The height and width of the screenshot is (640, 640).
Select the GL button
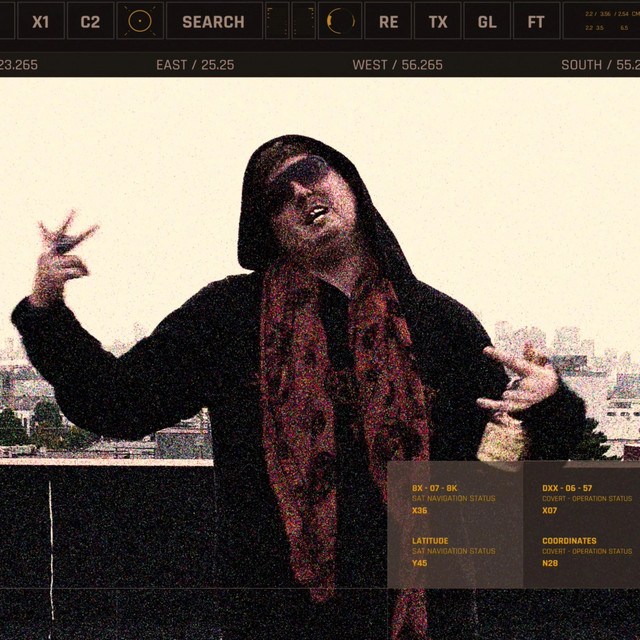487,21
